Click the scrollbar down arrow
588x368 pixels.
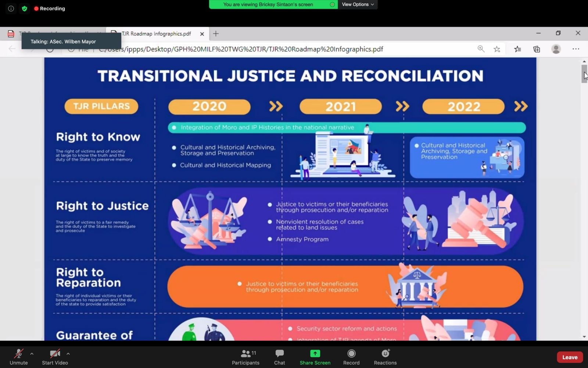click(584, 337)
